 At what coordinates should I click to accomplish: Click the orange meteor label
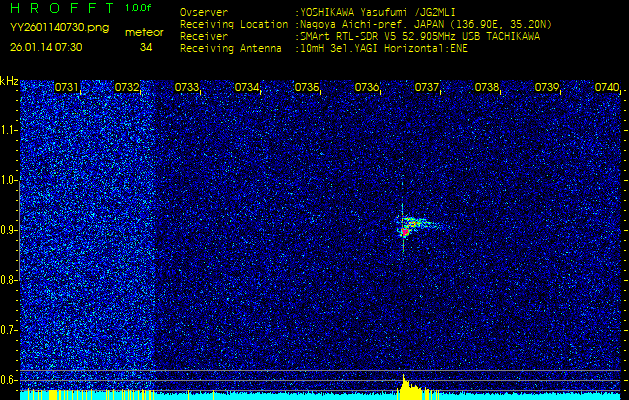point(144,32)
